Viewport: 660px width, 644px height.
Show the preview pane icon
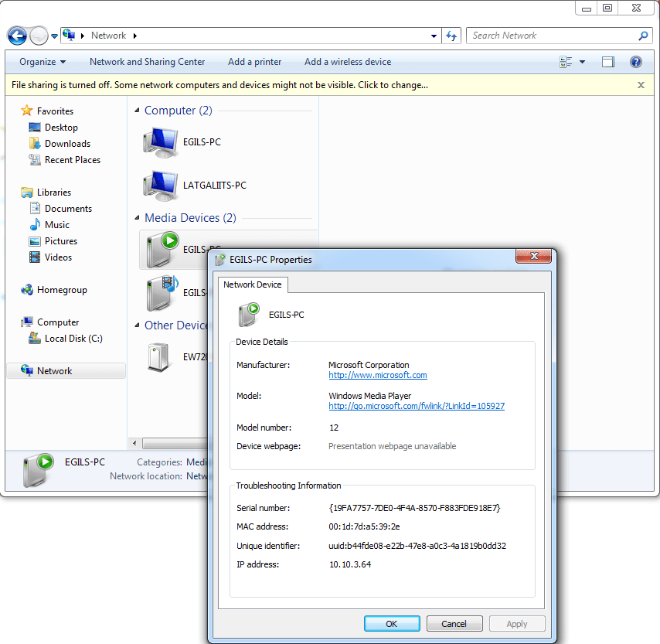[x=607, y=61]
